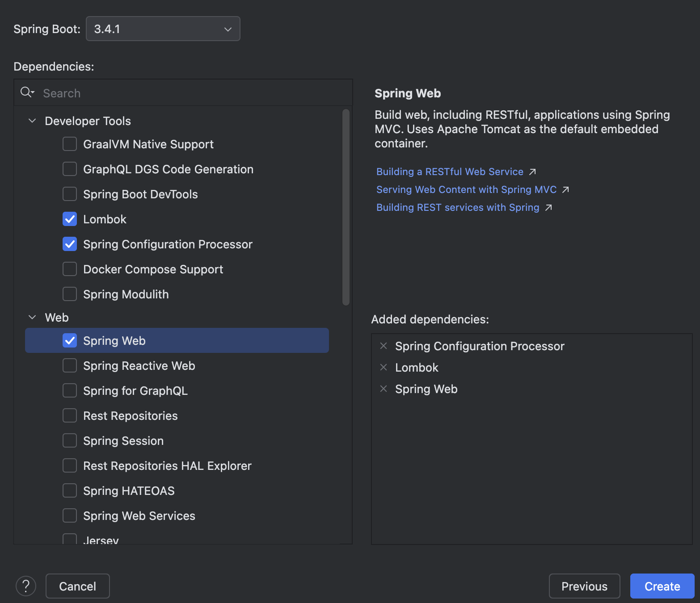Click arrow icon beside Building REST services link
This screenshot has width=700, height=603.
tap(548, 208)
